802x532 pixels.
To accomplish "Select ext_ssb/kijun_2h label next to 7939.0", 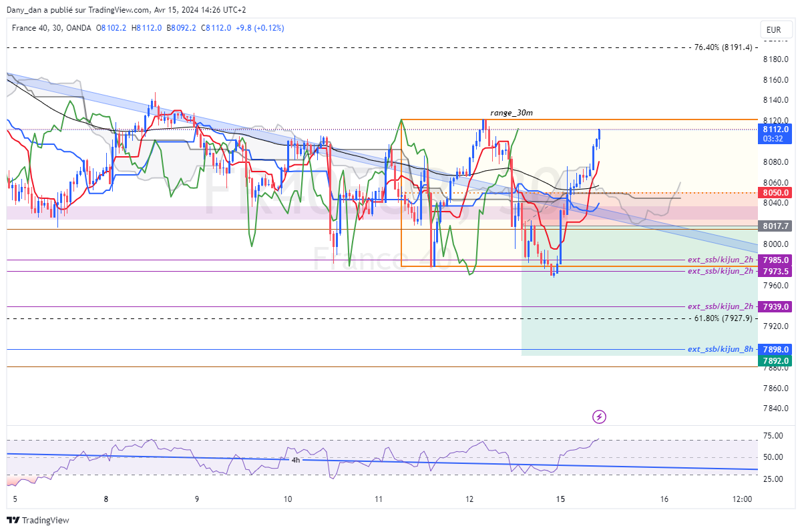I will pyautogui.click(x=721, y=306).
